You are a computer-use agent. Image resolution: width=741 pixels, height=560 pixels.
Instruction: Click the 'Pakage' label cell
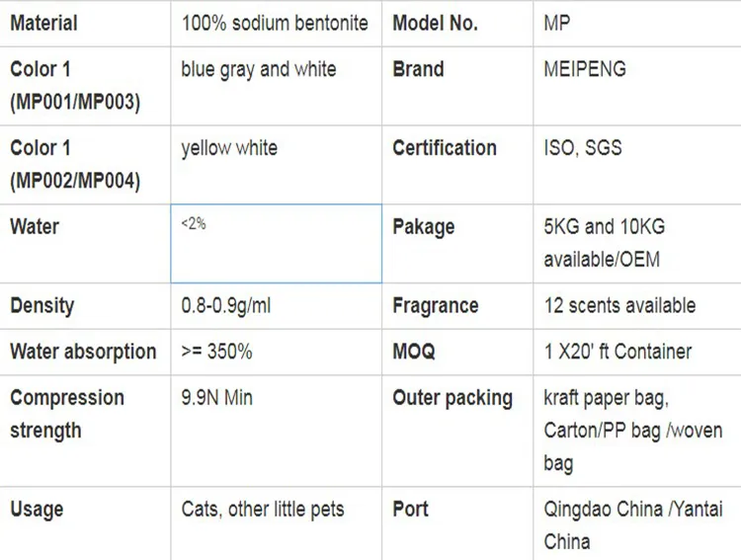[424, 227]
